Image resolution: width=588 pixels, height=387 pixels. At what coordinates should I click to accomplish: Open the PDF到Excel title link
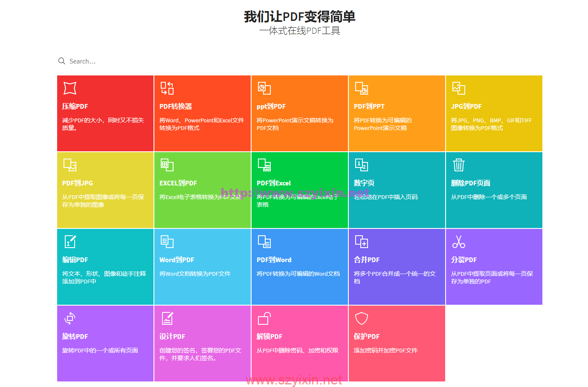(274, 183)
